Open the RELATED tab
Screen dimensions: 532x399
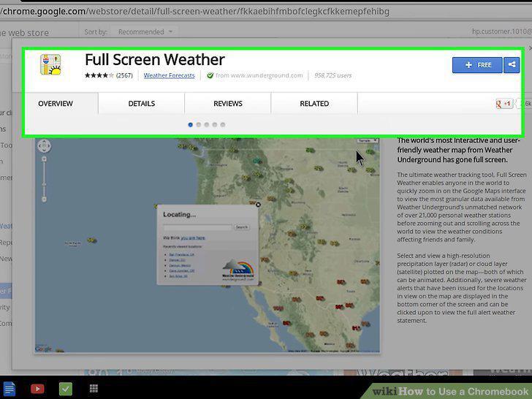314,104
